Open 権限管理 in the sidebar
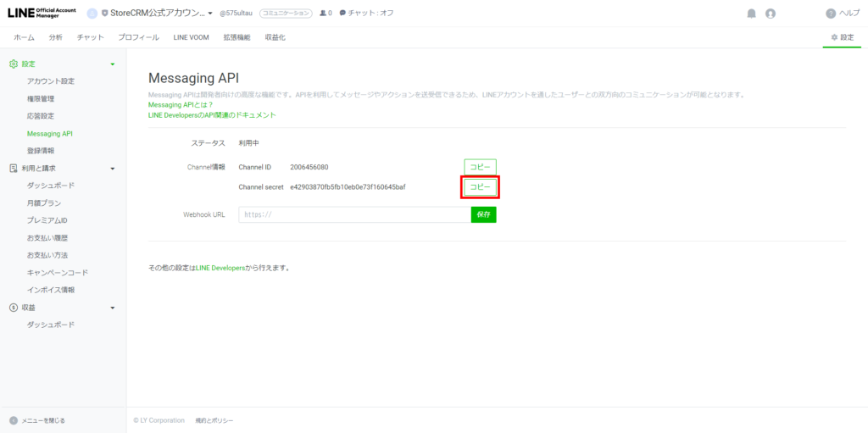The image size is (868, 433). pos(41,99)
